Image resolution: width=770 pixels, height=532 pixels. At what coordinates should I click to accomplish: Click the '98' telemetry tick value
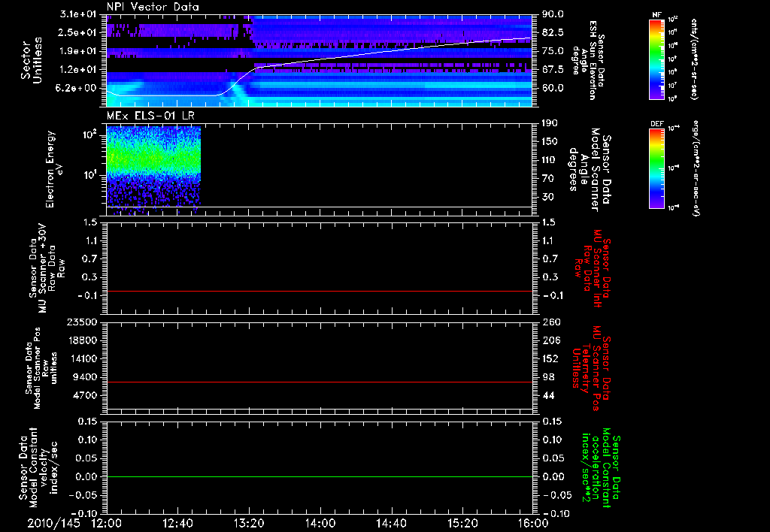point(547,377)
